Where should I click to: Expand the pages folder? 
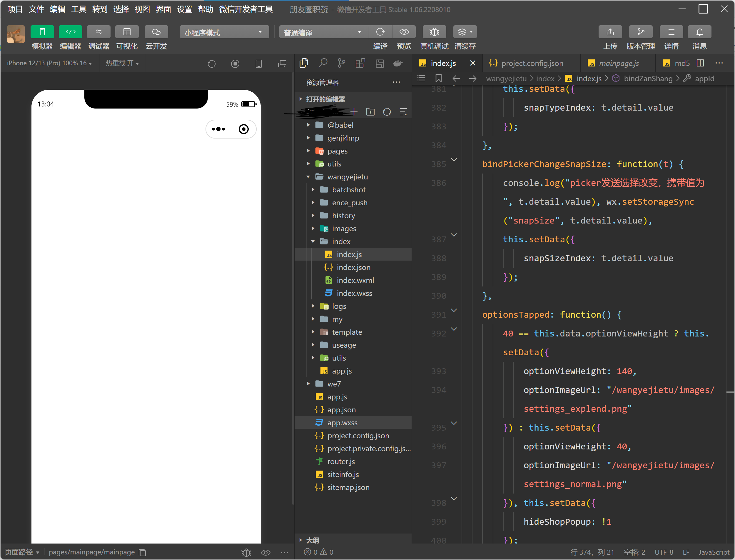coord(337,151)
